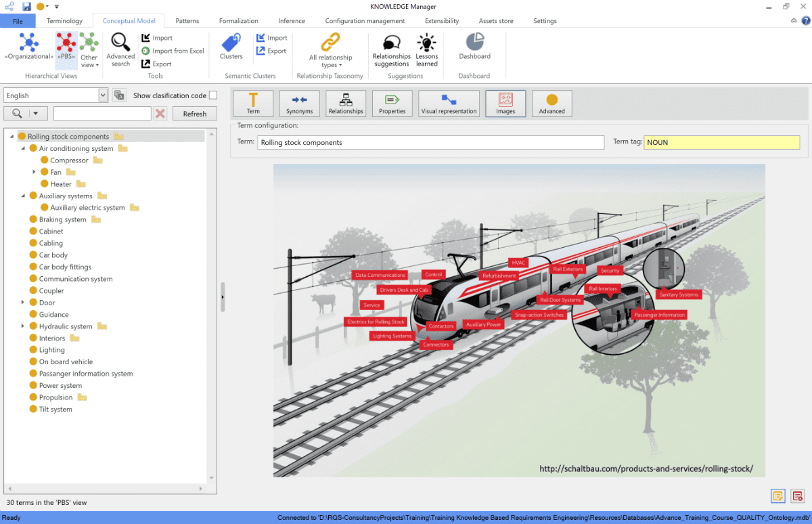This screenshot has height=524, width=812.
Task: Click the Term button
Action: point(253,104)
